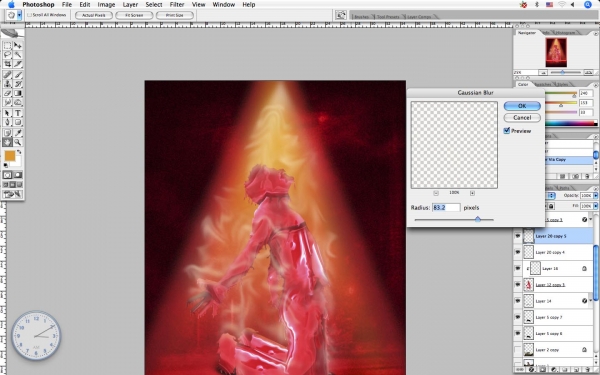The image size is (600, 375).
Task: Select the Brush tool
Action: tap(18, 75)
